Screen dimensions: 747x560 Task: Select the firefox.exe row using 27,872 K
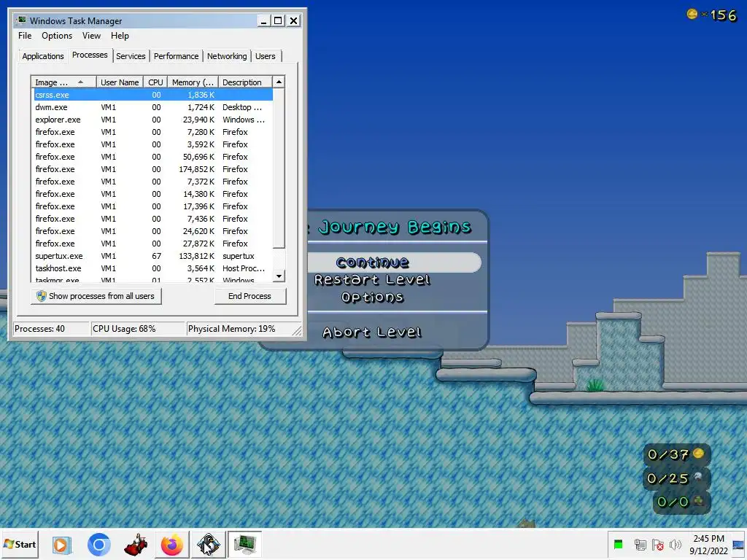point(152,244)
